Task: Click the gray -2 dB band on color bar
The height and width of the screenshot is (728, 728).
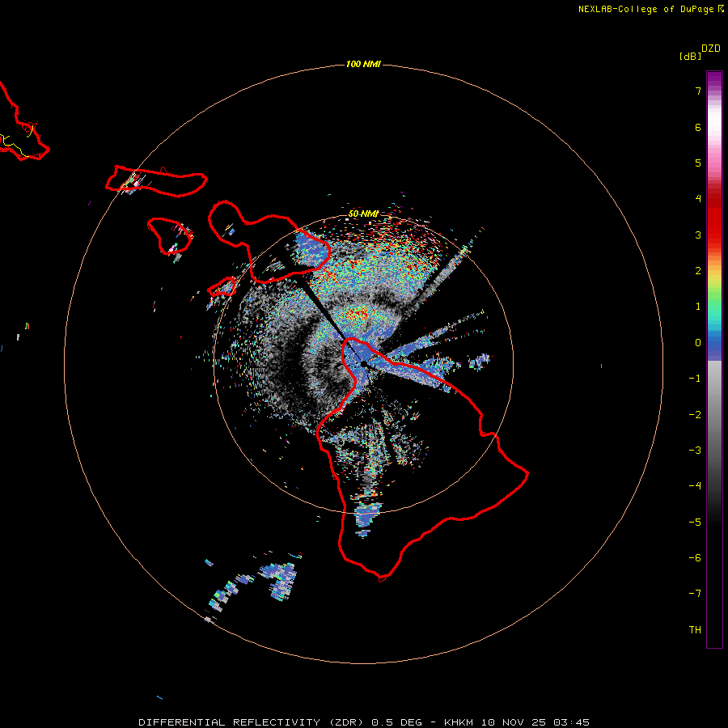Action: pos(714,415)
